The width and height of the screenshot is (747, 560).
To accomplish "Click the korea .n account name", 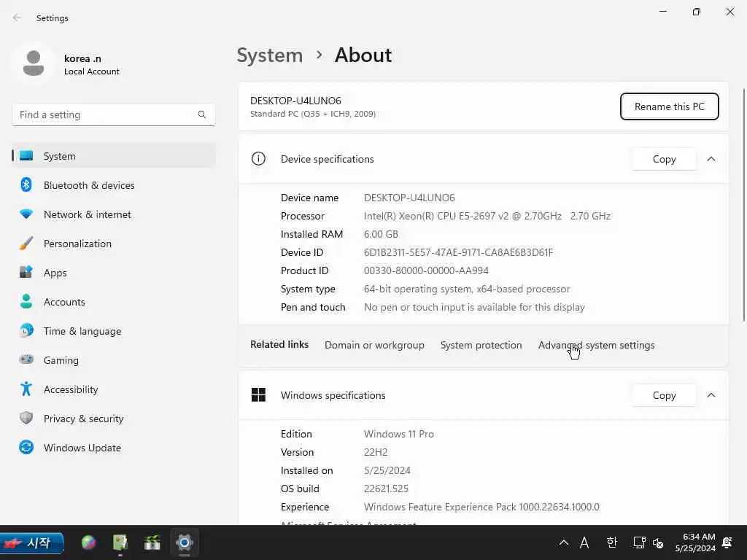I will [82, 58].
